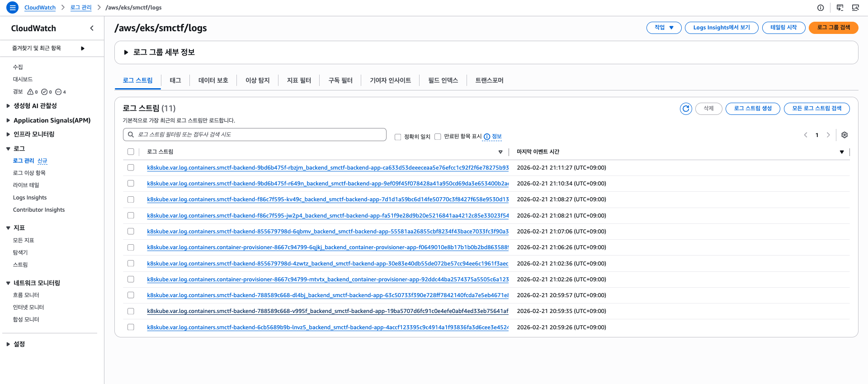Open Contributor Insights in sidebar
The height and width of the screenshot is (384, 868).
39,210
